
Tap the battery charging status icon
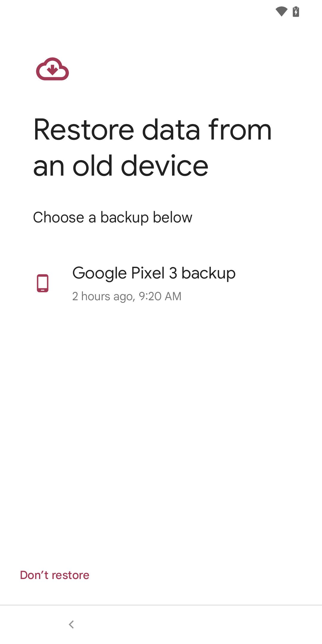coord(296,12)
